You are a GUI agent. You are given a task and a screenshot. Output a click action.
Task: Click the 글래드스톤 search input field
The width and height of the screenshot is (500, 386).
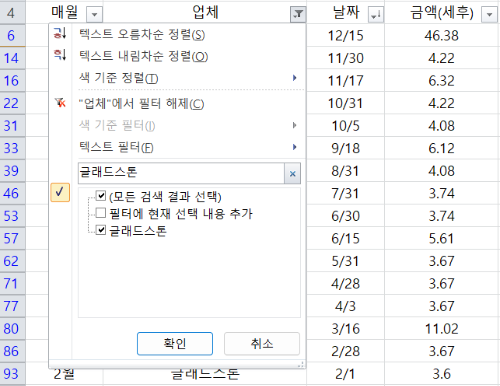pos(181,173)
